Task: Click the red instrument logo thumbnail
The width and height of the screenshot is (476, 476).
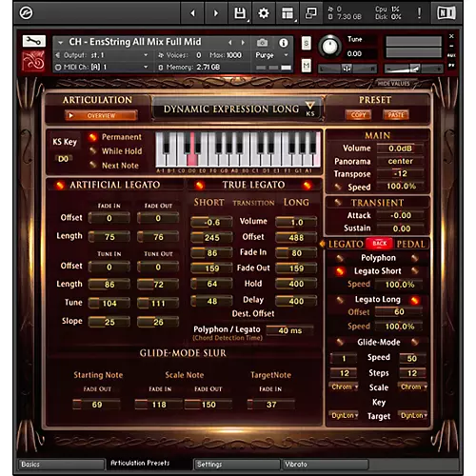Action: 33,61
